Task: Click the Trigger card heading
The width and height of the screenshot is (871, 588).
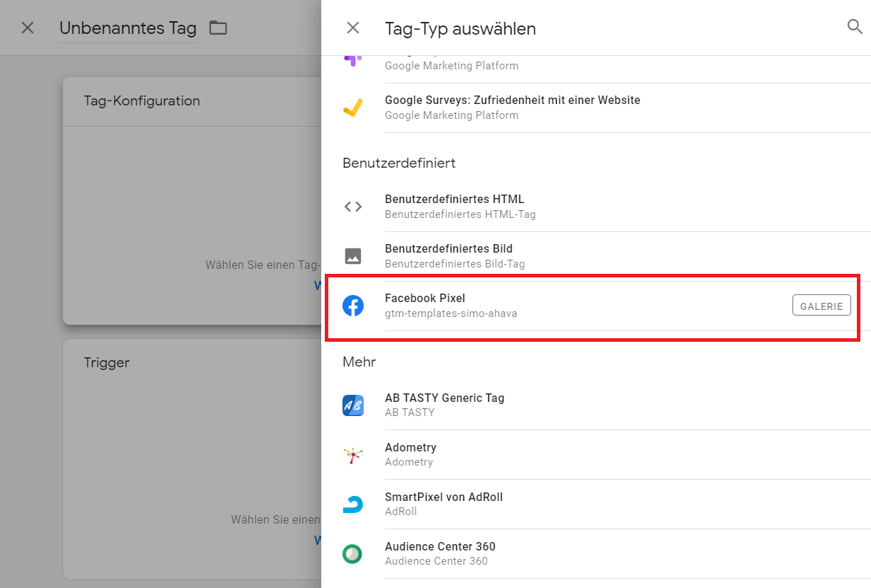Action: coord(106,362)
